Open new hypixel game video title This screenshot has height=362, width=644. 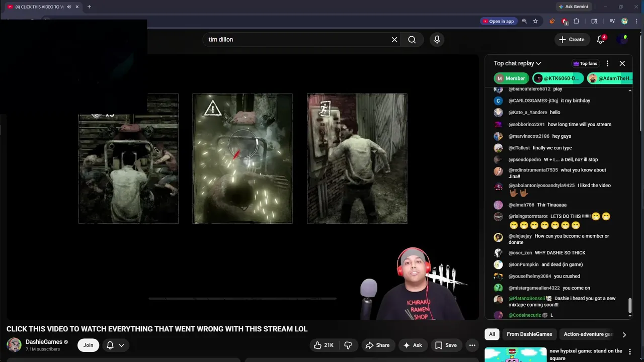(x=586, y=354)
